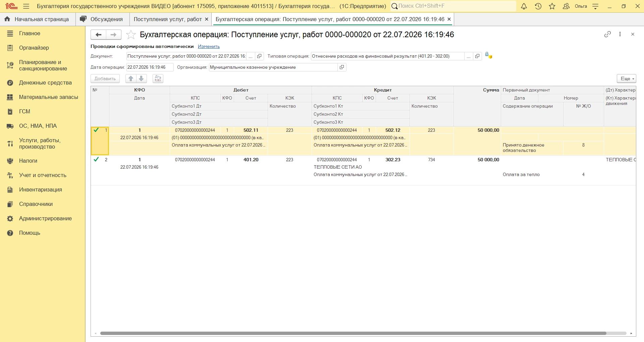Open Планирование и санкционирование section
The image size is (644, 342).
pyautogui.click(x=43, y=65)
